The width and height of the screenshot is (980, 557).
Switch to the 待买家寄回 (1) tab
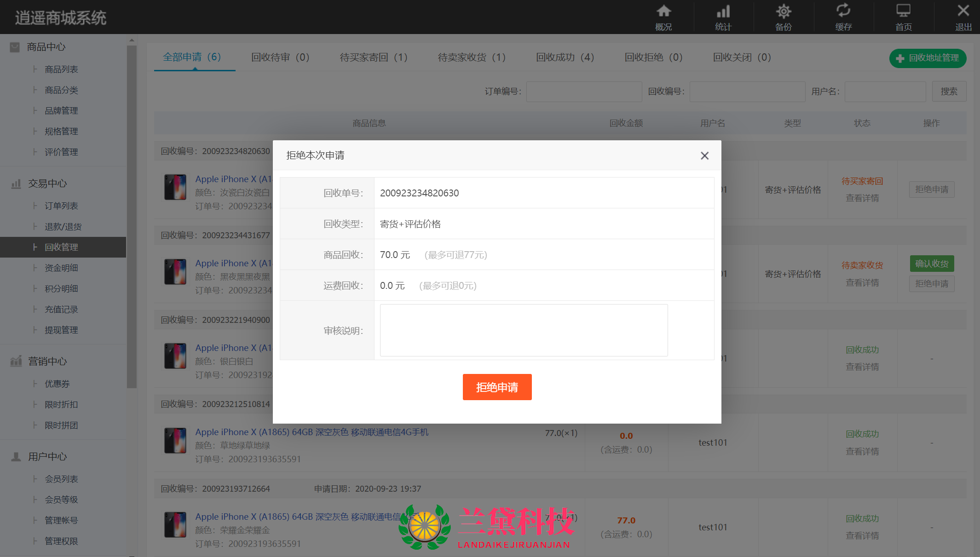point(374,57)
